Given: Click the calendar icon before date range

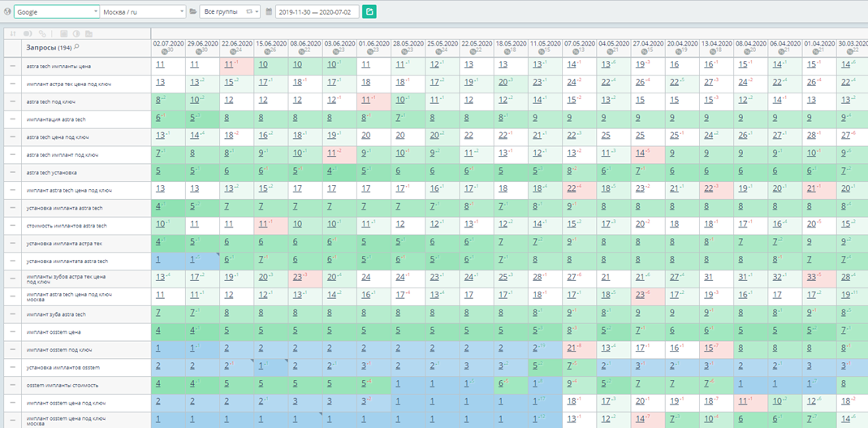Looking at the screenshot, I should pos(269,11).
